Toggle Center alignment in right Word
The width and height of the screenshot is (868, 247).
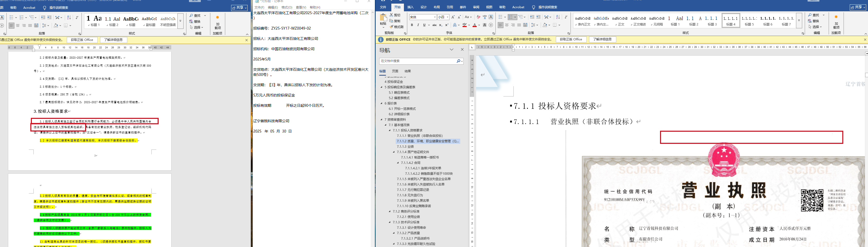(507, 25)
